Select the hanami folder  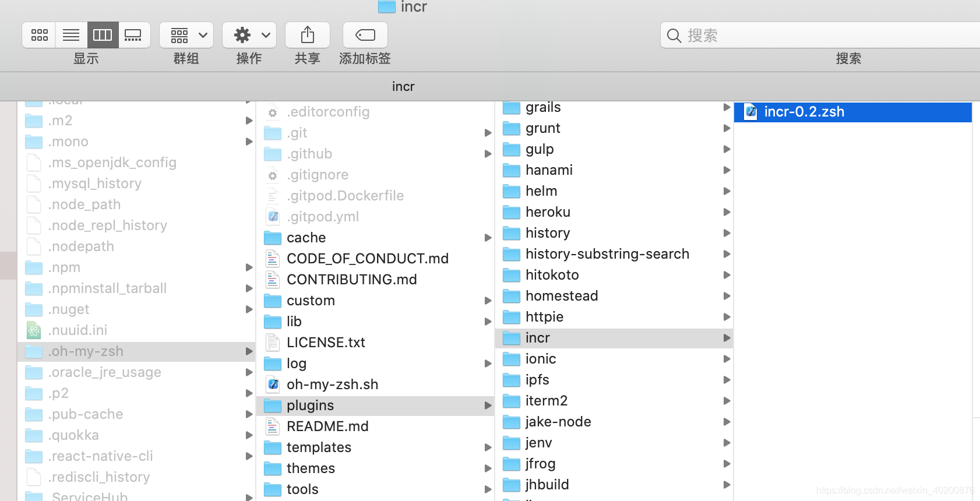615,170
